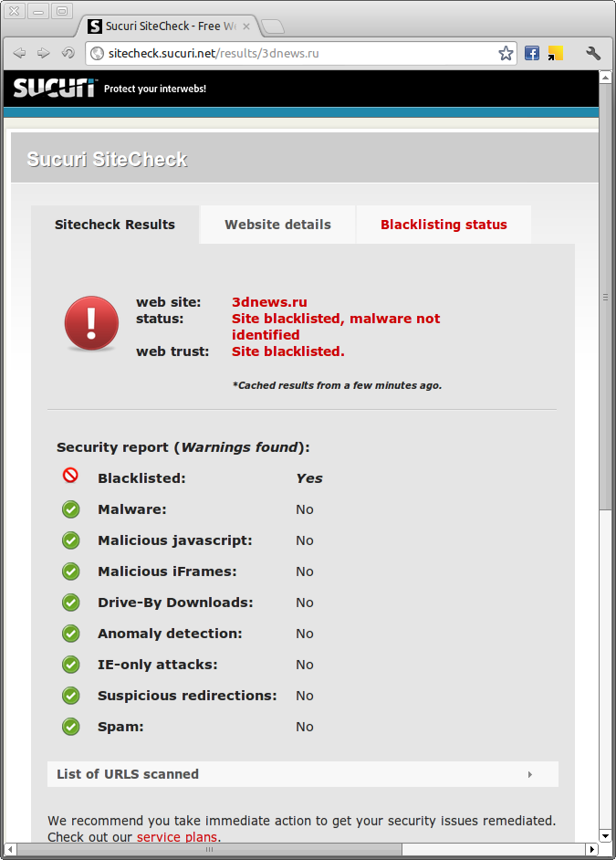Open the Facebook extension icon
Image resolution: width=616 pixels, height=860 pixels.
click(532, 53)
